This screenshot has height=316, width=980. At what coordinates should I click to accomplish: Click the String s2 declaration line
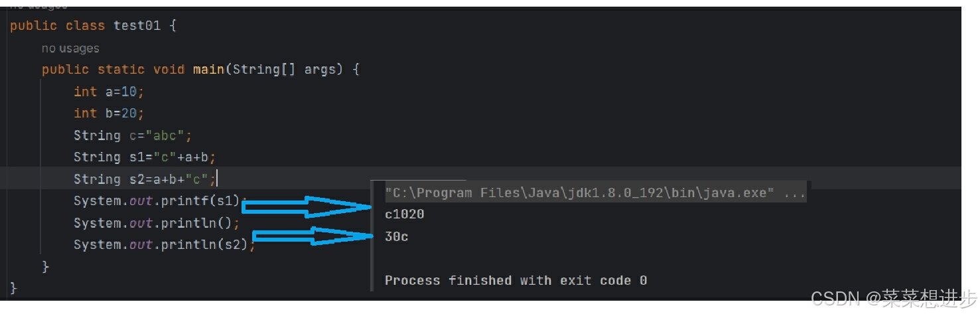pos(145,179)
